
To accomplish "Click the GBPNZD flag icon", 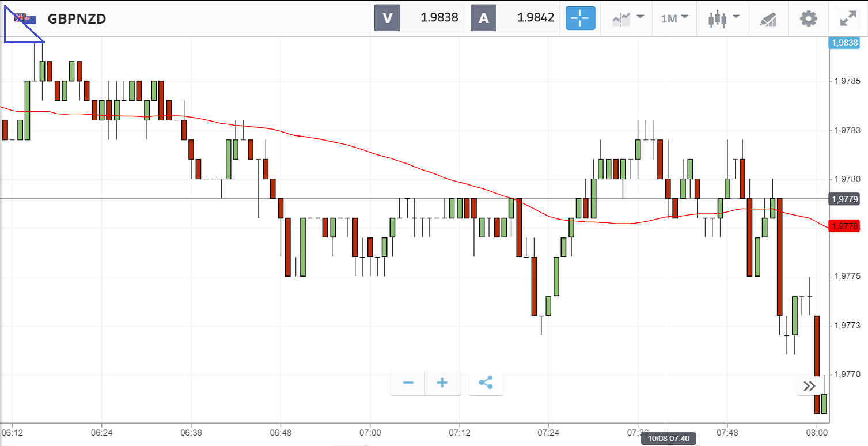I will pos(25,19).
